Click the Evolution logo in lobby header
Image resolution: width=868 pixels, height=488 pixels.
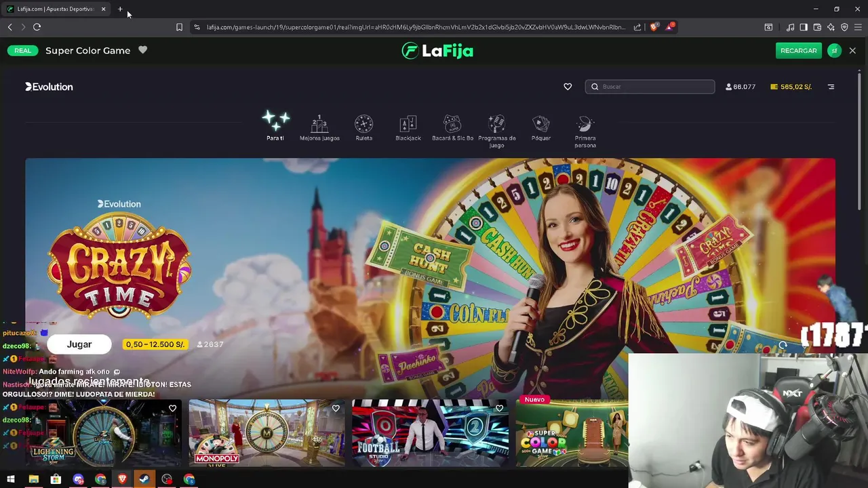(x=49, y=87)
